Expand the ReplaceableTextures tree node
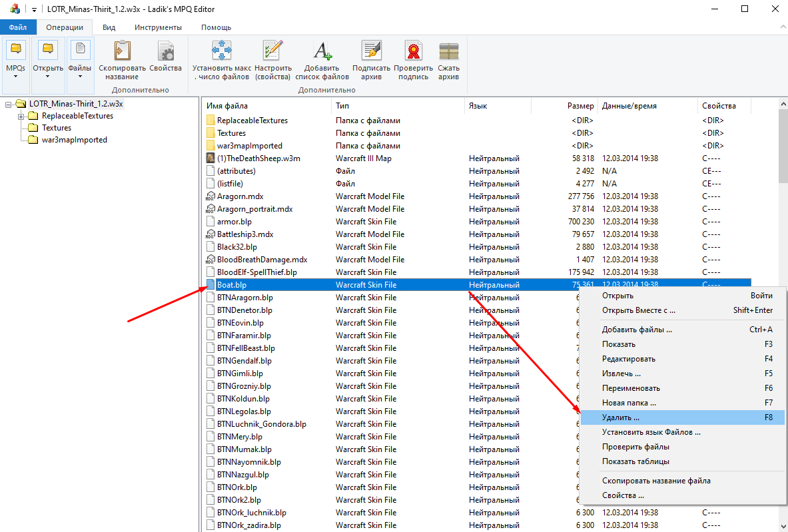 (21, 116)
